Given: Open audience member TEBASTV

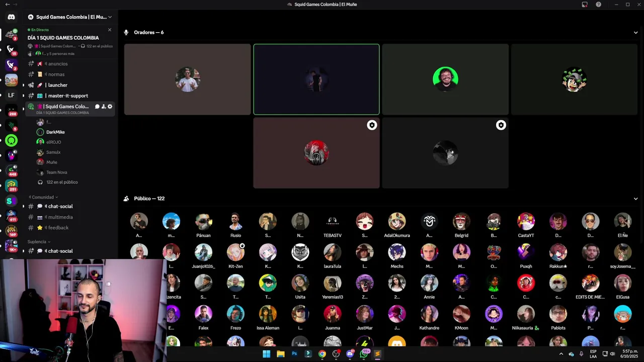Looking at the screenshot, I should tap(333, 225).
